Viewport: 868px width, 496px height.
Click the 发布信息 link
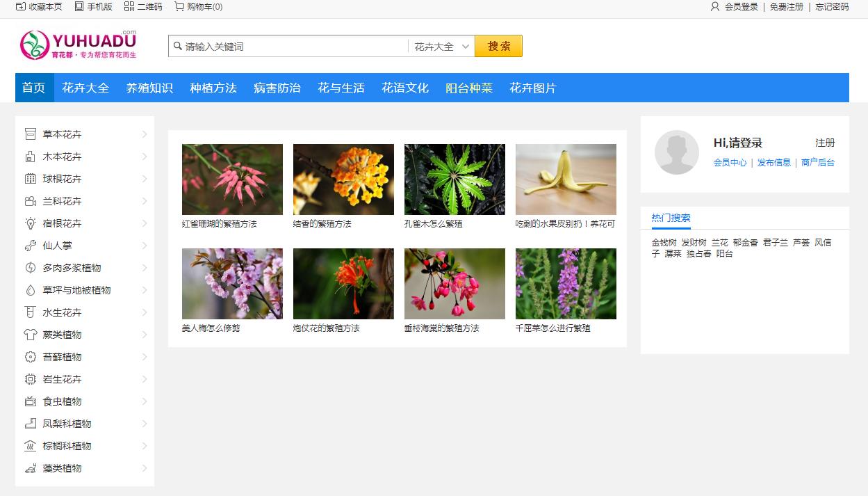click(x=773, y=163)
